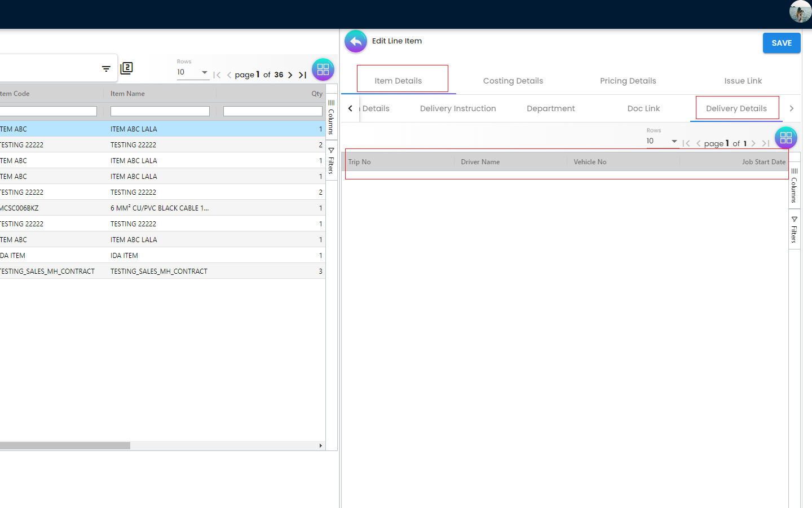Switch to the Costing Details tab
The width and height of the screenshot is (812, 508).
513,81
